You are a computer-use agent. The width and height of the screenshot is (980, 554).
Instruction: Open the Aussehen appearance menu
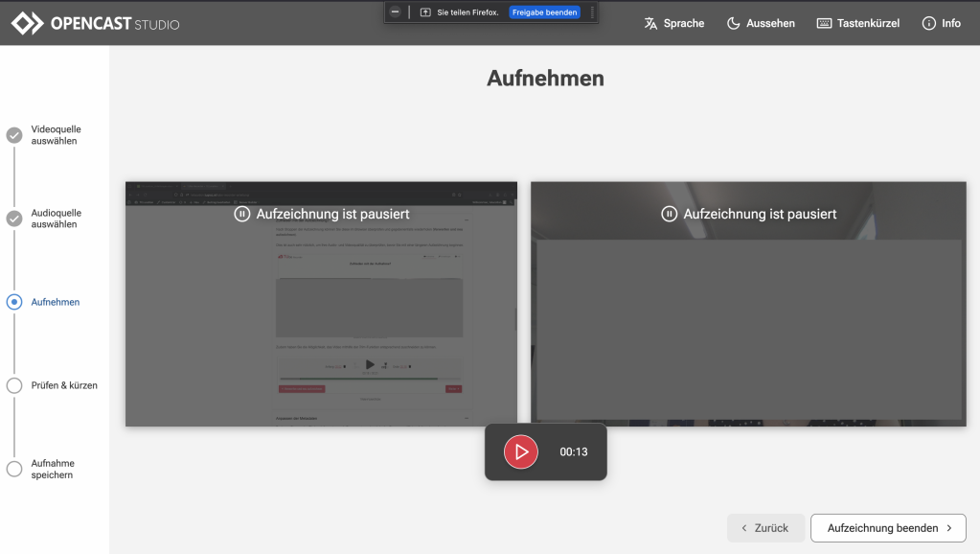pos(761,23)
